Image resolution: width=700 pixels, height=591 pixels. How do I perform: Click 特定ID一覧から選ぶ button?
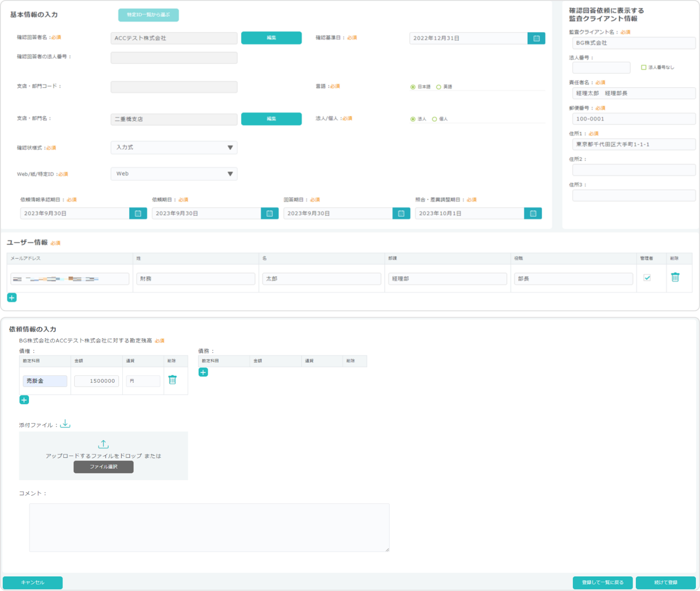pyautogui.click(x=148, y=15)
